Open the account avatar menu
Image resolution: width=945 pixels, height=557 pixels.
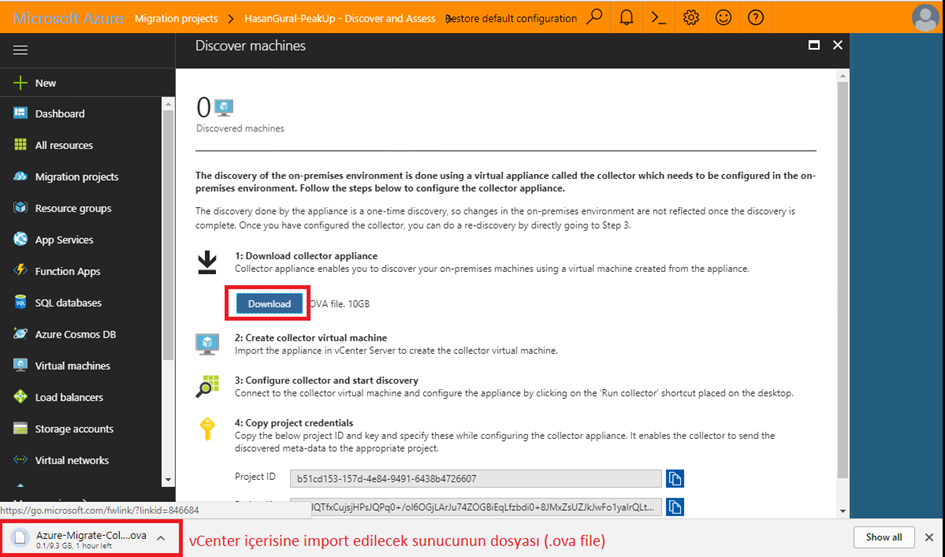pyautogui.click(x=925, y=17)
